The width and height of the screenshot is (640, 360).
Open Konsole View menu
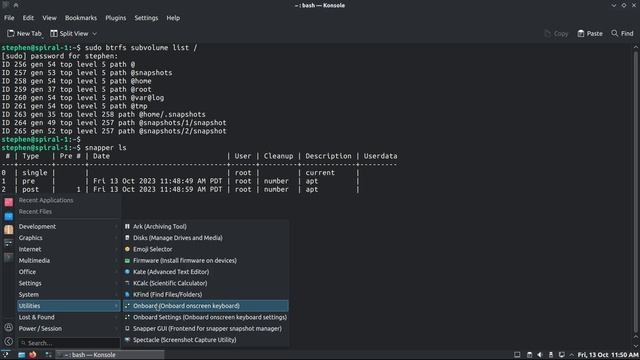(49, 18)
